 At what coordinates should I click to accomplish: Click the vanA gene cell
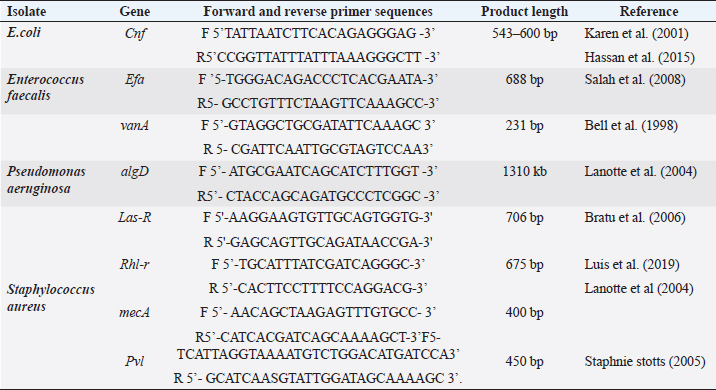[x=135, y=126]
